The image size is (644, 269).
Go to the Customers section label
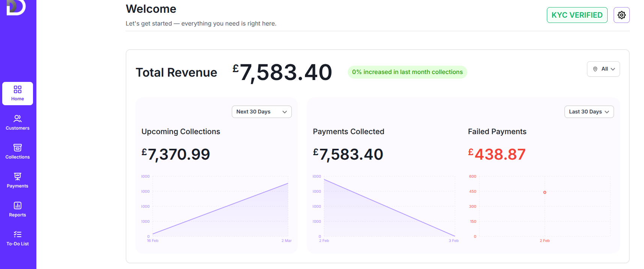point(18,128)
